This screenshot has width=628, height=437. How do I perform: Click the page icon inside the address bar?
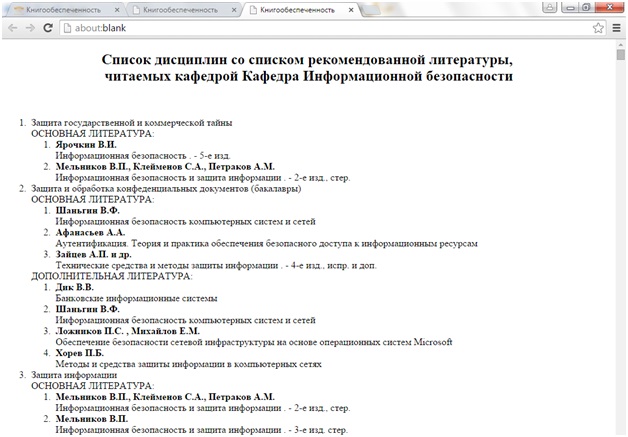[x=68, y=28]
